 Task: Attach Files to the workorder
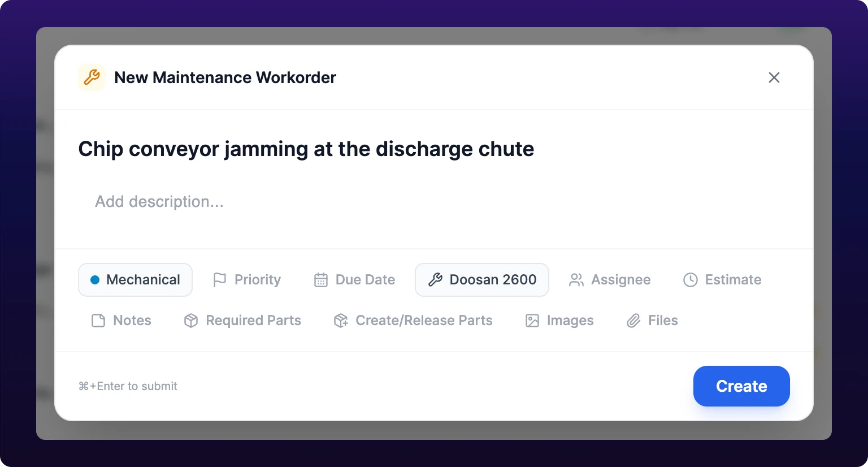pos(652,321)
